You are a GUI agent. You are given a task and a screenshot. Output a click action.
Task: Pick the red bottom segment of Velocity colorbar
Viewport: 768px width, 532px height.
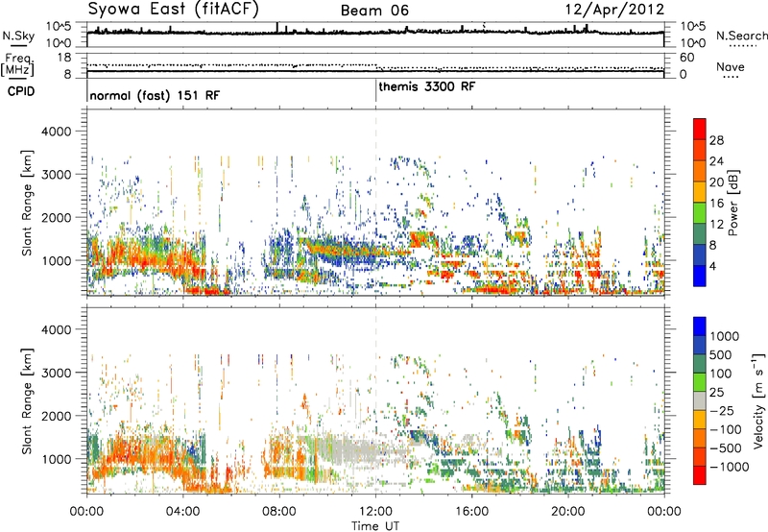click(700, 475)
